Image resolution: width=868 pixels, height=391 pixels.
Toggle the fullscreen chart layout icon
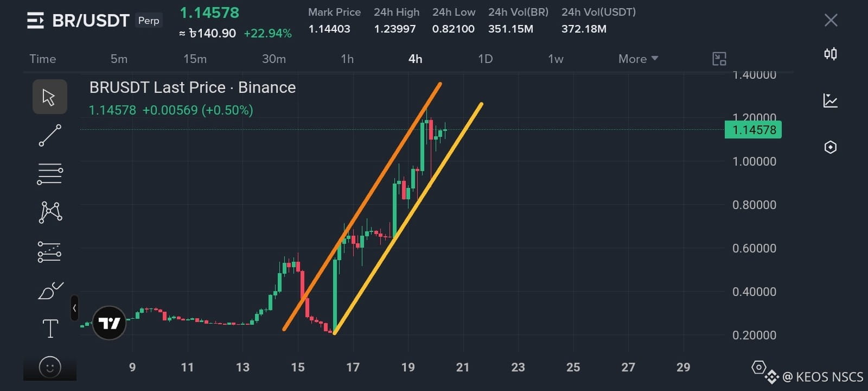click(x=719, y=59)
